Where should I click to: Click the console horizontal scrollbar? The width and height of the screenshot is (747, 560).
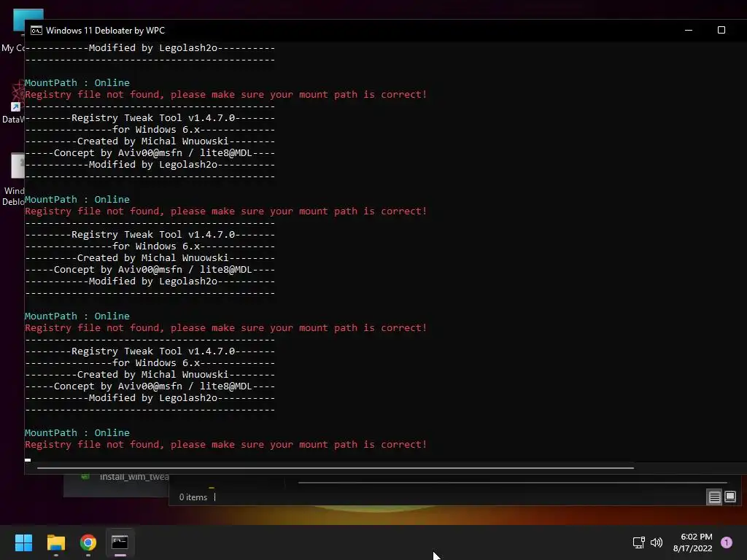(336, 468)
